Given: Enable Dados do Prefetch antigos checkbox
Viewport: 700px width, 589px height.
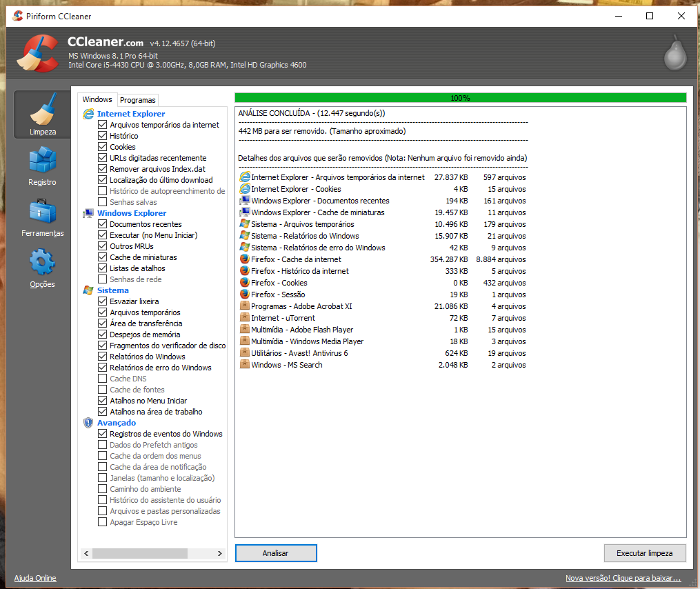Looking at the screenshot, I should (x=102, y=445).
